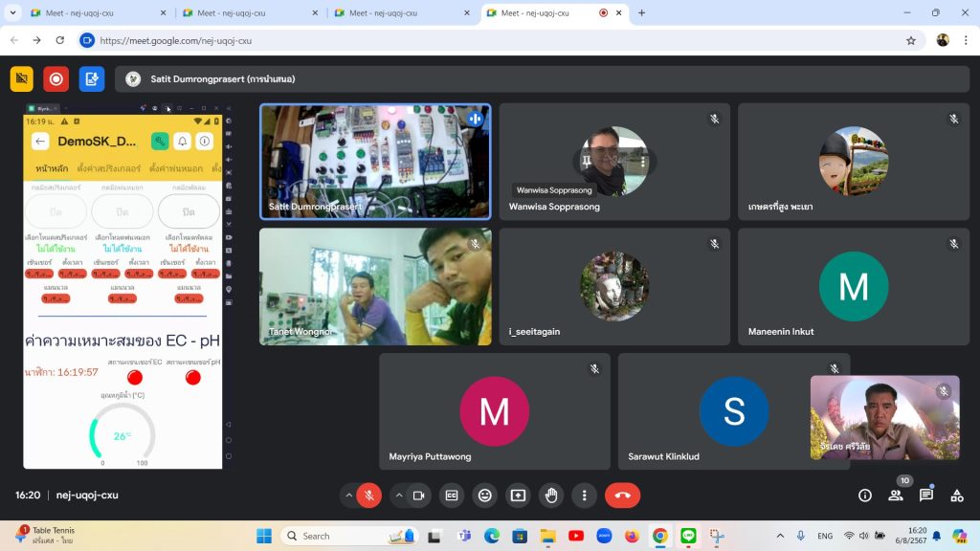980x551 pixels.
Task: Tap the info icon in DemoSK app header
Action: [x=205, y=142]
